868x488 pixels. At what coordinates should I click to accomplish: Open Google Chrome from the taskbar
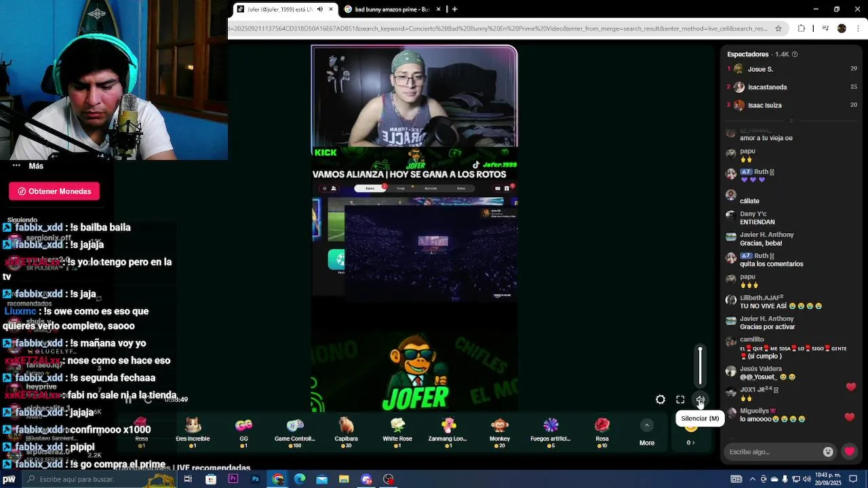(x=278, y=479)
